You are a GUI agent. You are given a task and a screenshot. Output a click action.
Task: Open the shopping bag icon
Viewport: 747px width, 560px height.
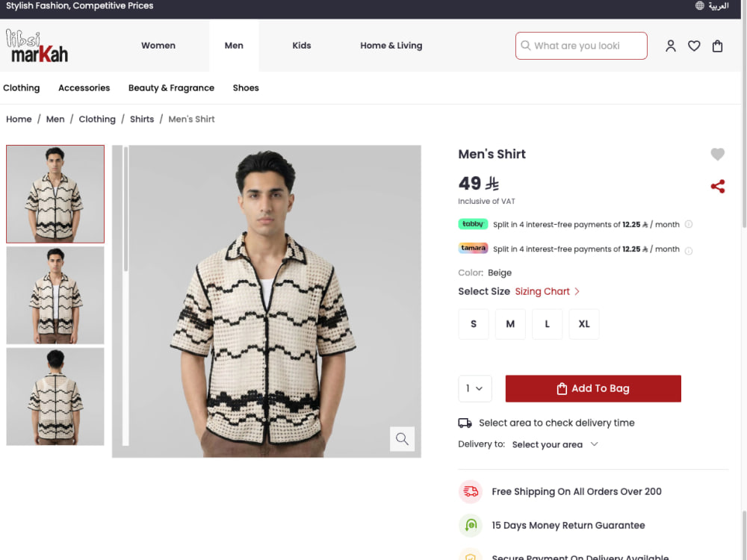click(x=717, y=46)
